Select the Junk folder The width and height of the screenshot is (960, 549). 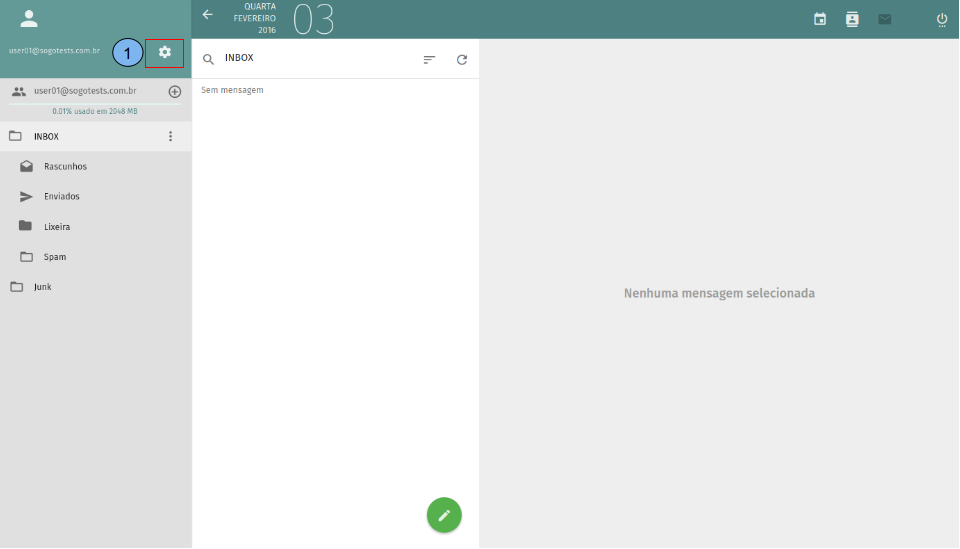42,287
